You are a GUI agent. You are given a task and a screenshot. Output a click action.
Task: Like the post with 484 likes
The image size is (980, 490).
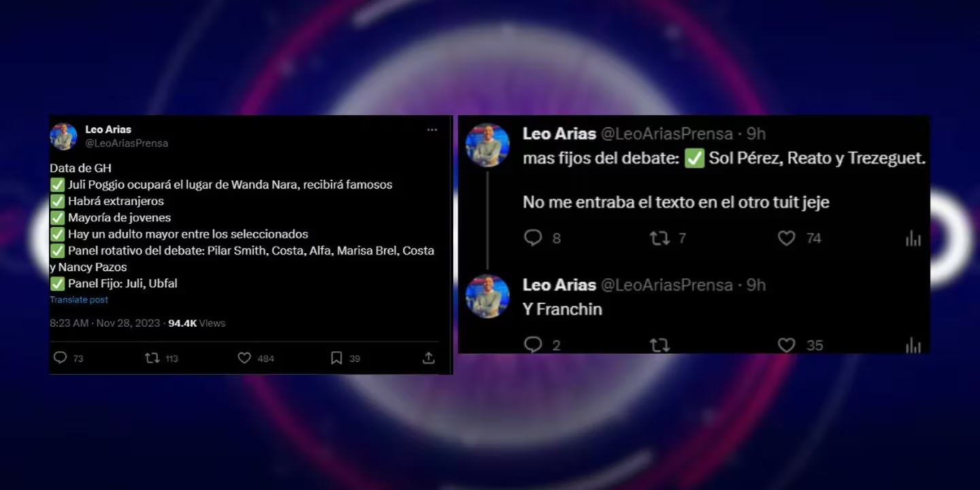[x=244, y=357]
